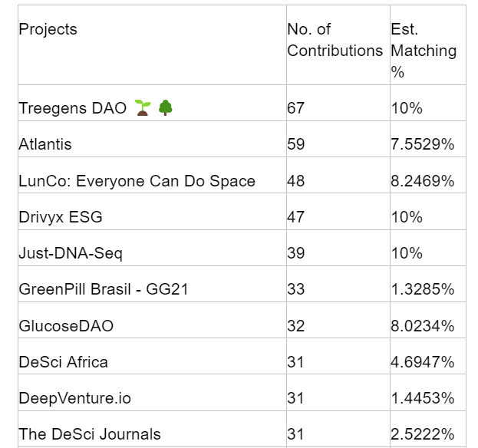478x448 pixels.
Task: Click the tree emoji beside Treegens DAO
Action: click(165, 108)
